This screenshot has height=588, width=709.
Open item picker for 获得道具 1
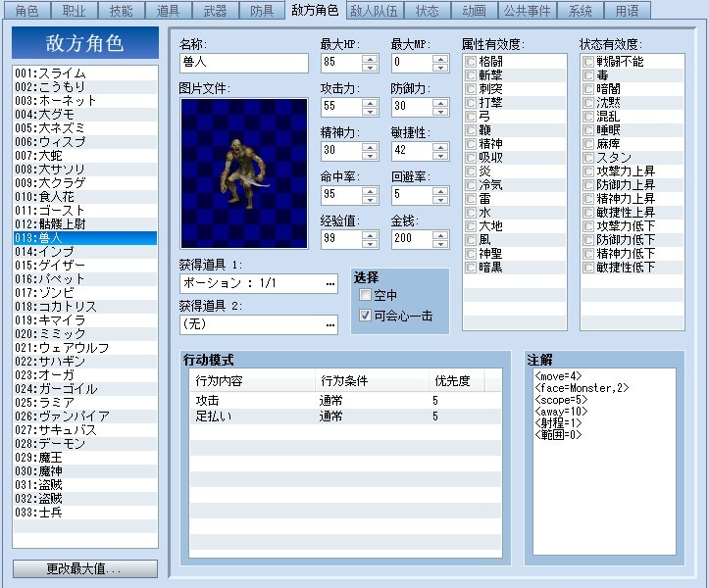point(330,284)
